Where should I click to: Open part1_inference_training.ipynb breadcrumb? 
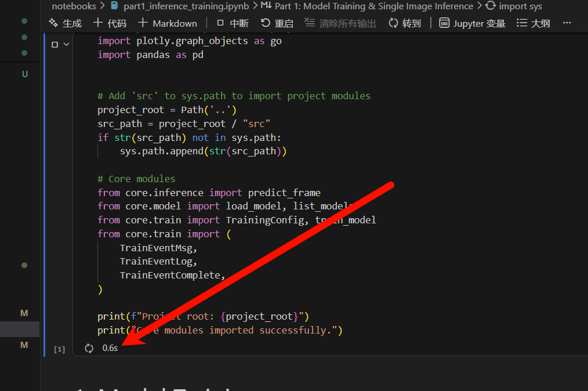coord(180,6)
